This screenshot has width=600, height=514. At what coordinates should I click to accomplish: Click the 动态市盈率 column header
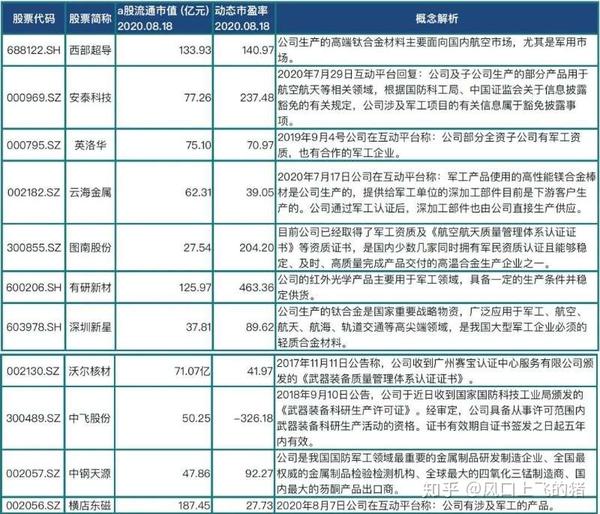(242, 18)
